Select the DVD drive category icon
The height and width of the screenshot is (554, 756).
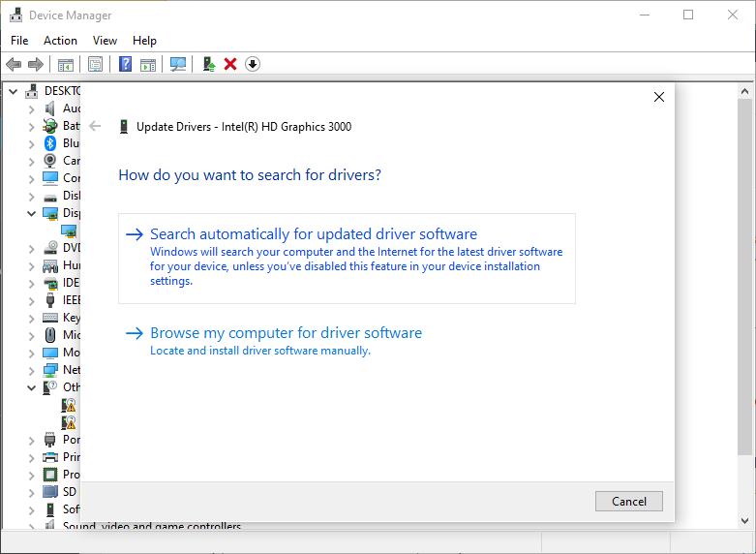pyautogui.click(x=50, y=248)
